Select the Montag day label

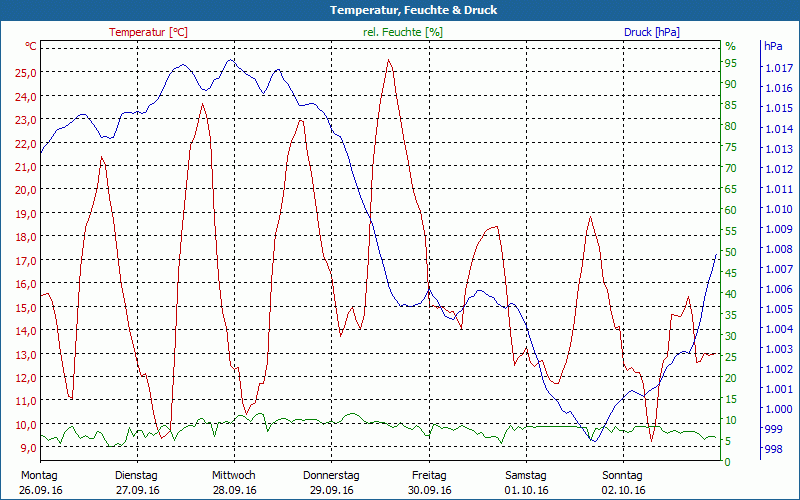(39, 475)
